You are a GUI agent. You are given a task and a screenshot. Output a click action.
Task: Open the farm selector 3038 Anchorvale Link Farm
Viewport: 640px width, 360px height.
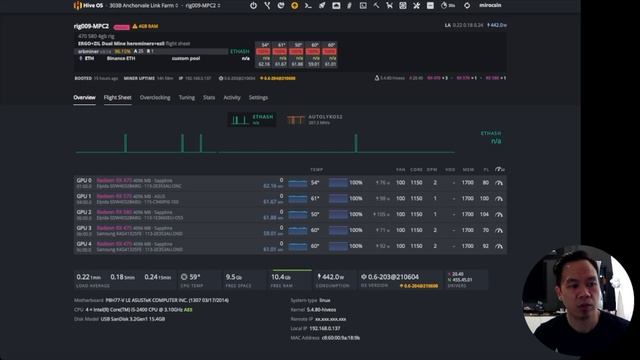(x=144, y=6)
